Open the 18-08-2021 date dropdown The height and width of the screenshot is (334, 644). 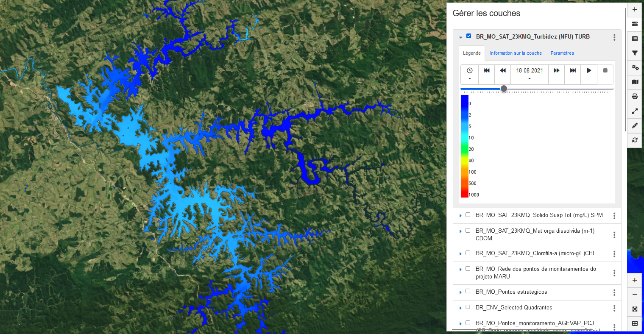[530, 74]
